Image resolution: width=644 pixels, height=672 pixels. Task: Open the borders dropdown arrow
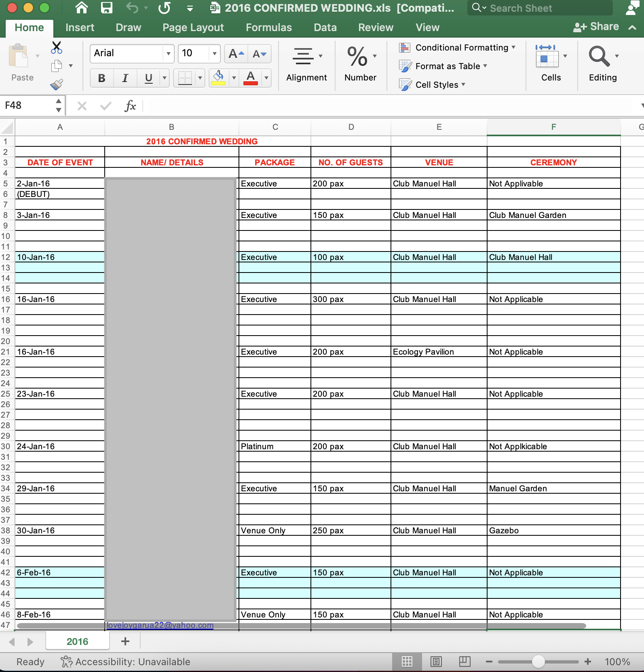pyautogui.click(x=200, y=78)
